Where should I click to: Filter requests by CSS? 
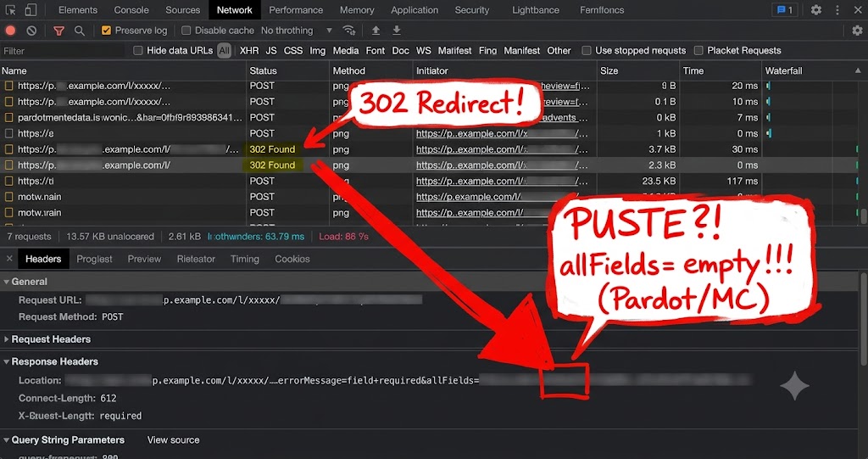[293, 50]
